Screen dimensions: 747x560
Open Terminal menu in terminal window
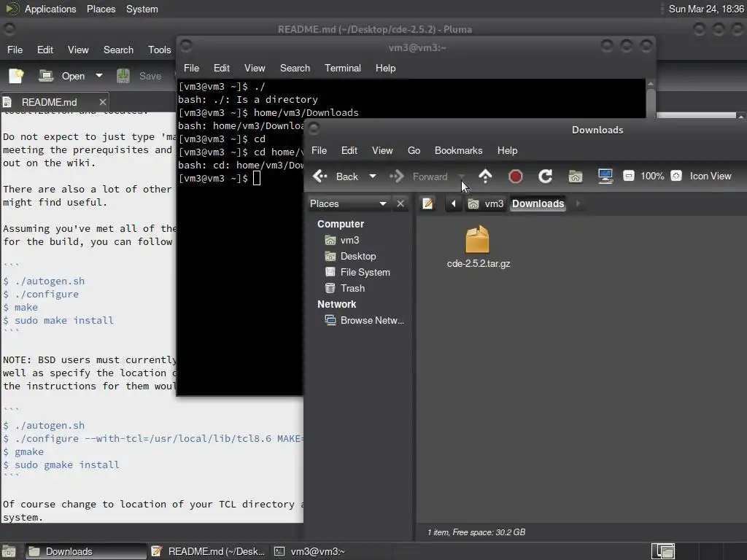point(343,68)
